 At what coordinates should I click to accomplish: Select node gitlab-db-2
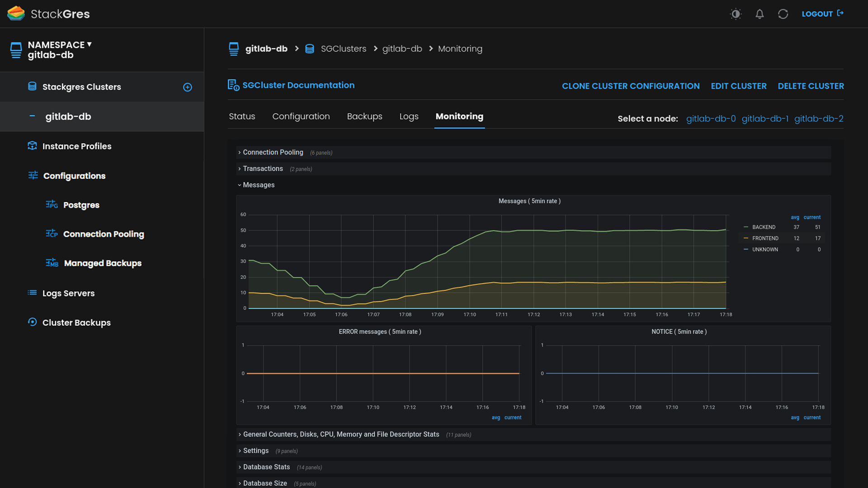(819, 119)
